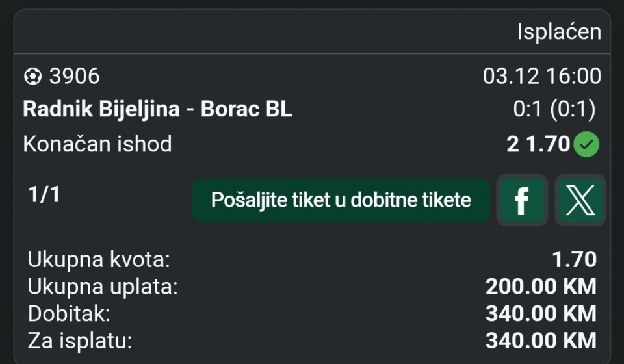Viewport: 624px width, 364px height.
Task: Select the "Konačan ishod" bet type label
Action: [x=97, y=144]
